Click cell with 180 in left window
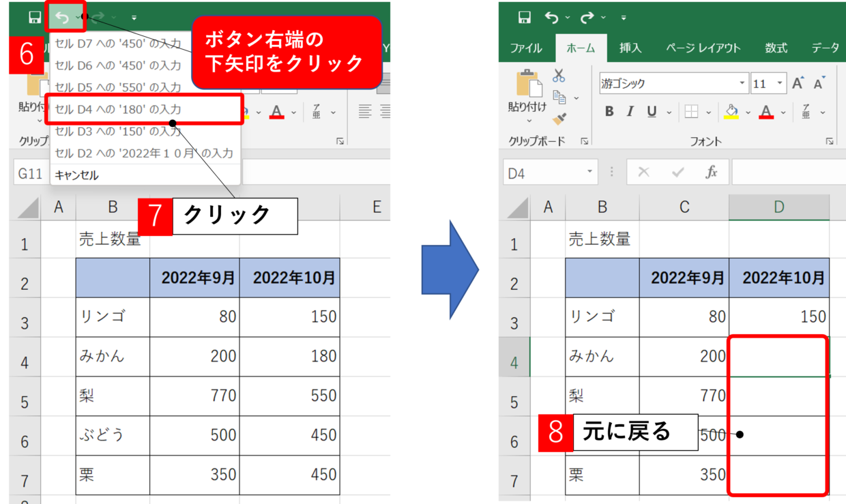 point(290,357)
